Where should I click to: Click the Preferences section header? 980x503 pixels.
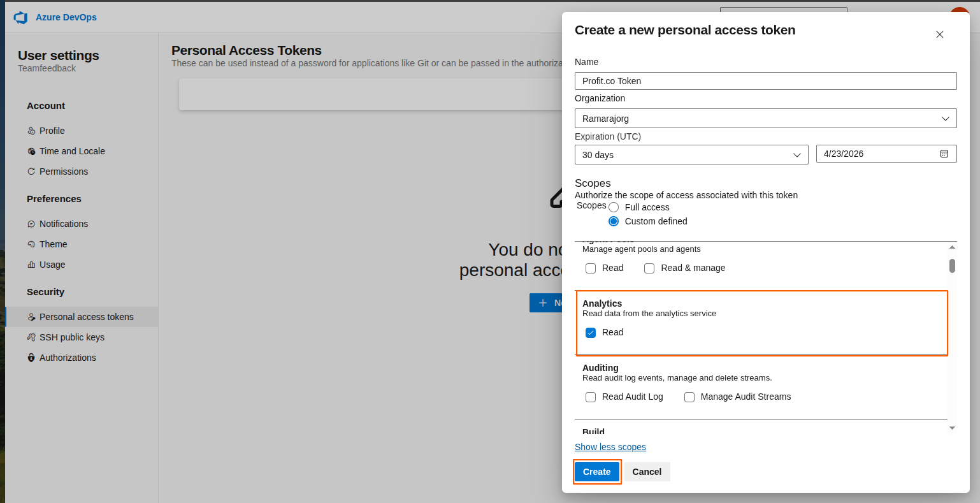54,199
